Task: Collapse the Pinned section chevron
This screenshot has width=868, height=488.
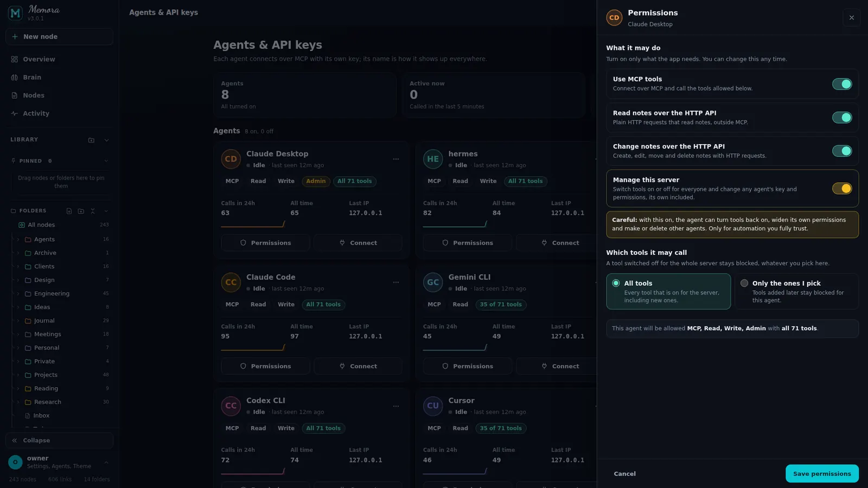Action: [x=106, y=161]
